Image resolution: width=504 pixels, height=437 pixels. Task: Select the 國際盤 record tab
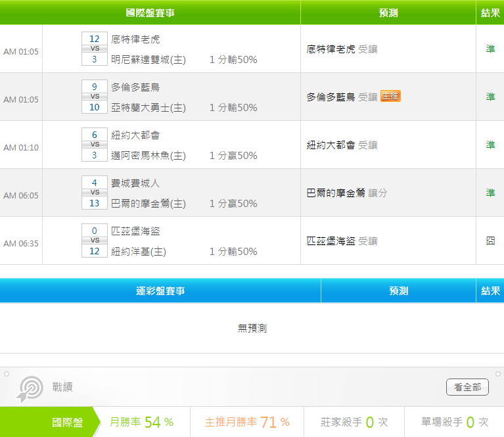[51, 422]
